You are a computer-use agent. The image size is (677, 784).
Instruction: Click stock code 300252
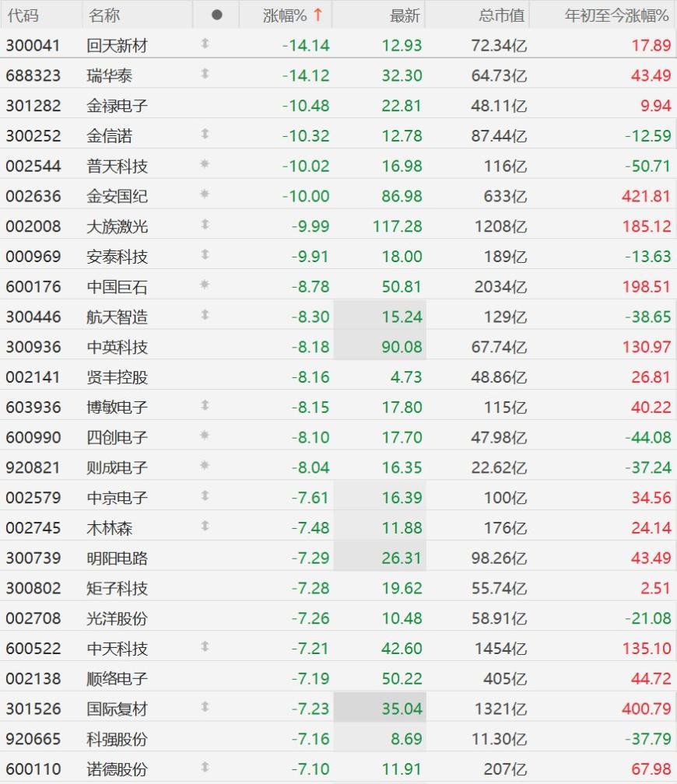click(33, 136)
